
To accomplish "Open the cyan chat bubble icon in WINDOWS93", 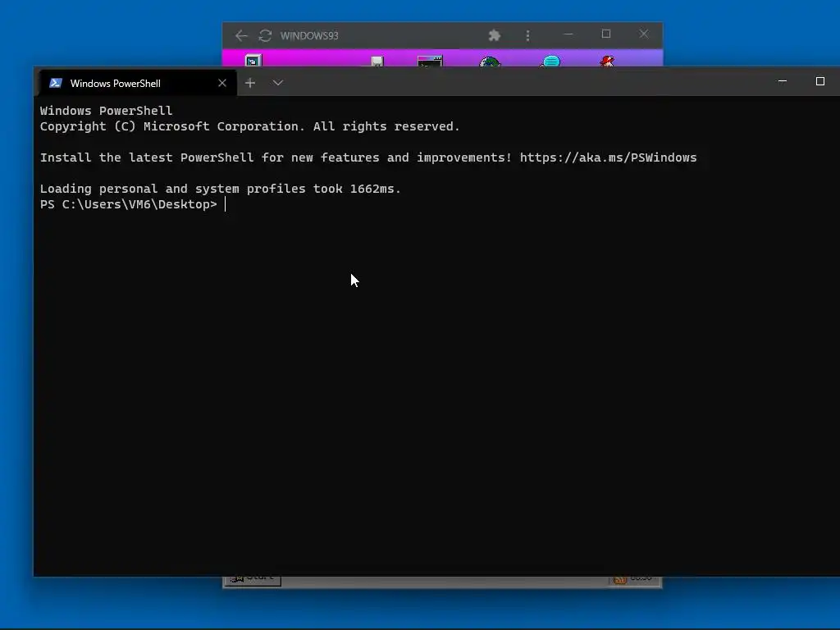I will (x=550, y=61).
